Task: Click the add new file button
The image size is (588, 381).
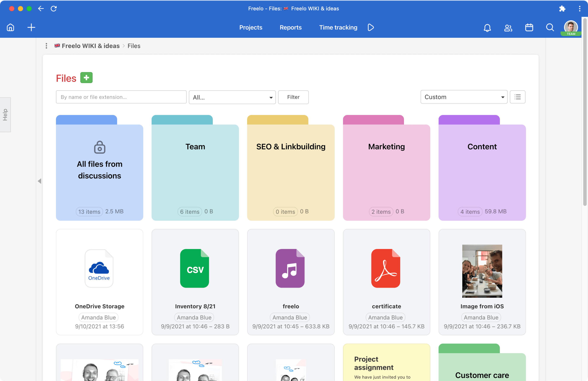Action: [x=86, y=78]
